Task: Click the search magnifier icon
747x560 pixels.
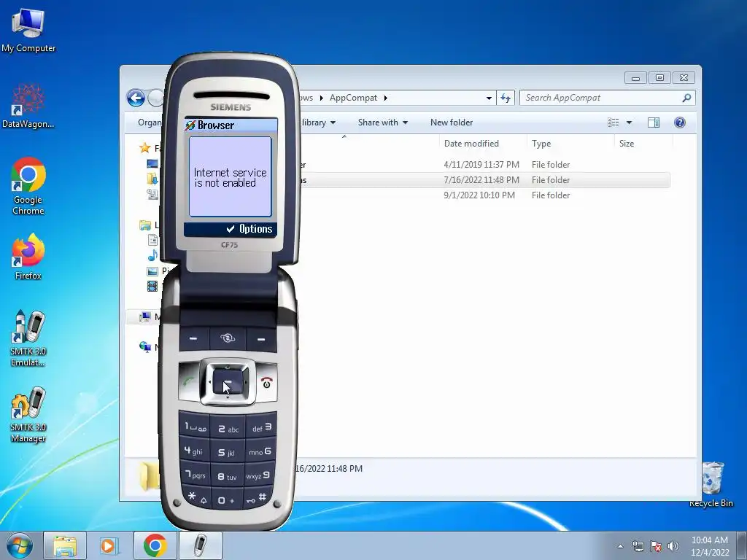Action: 686,98
